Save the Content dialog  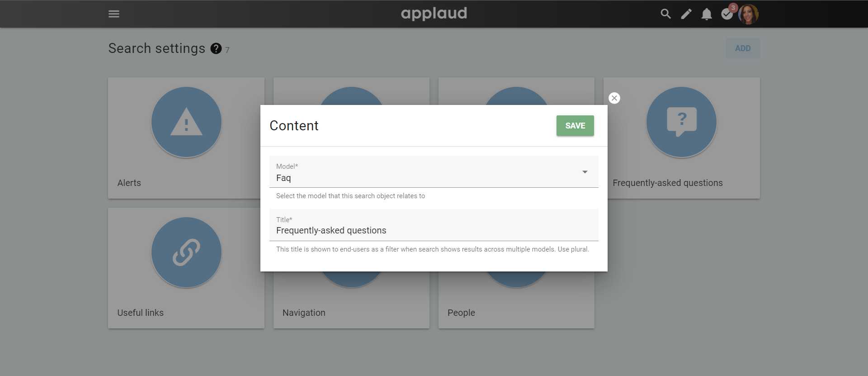(x=575, y=126)
